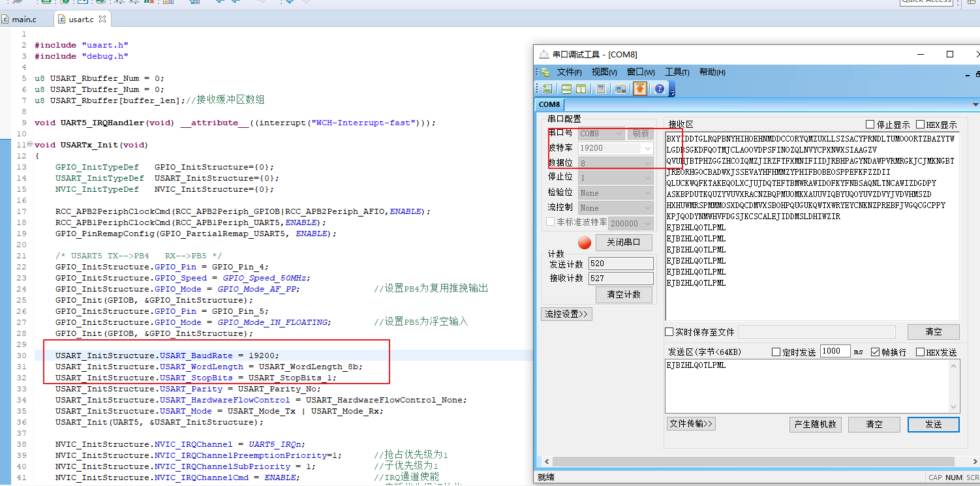
Task: Click the 关闭串口 button
Action: click(624, 243)
